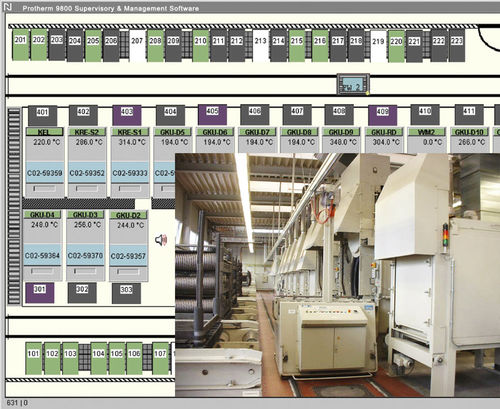Select rack position 205

tap(93, 46)
